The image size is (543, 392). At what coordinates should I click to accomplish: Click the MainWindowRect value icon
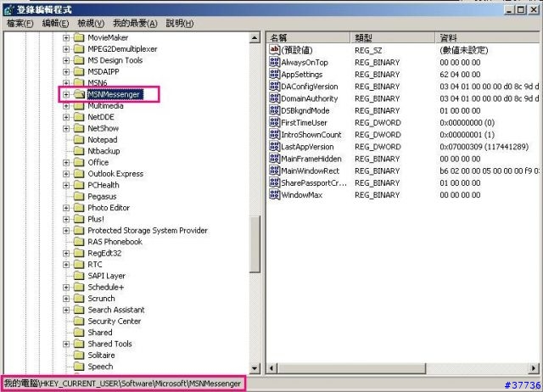pyautogui.click(x=274, y=171)
